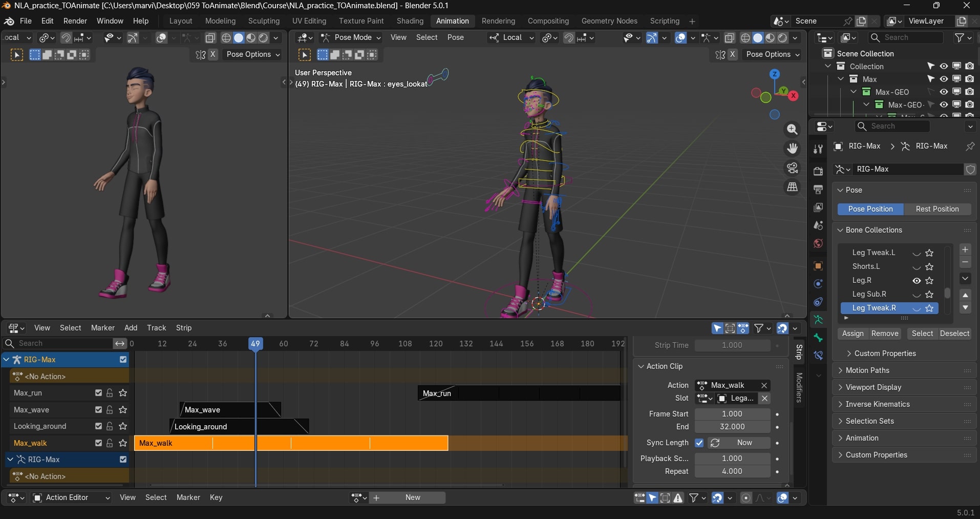
Task: Toggle camera view icon in viewport
Action: [792, 168]
